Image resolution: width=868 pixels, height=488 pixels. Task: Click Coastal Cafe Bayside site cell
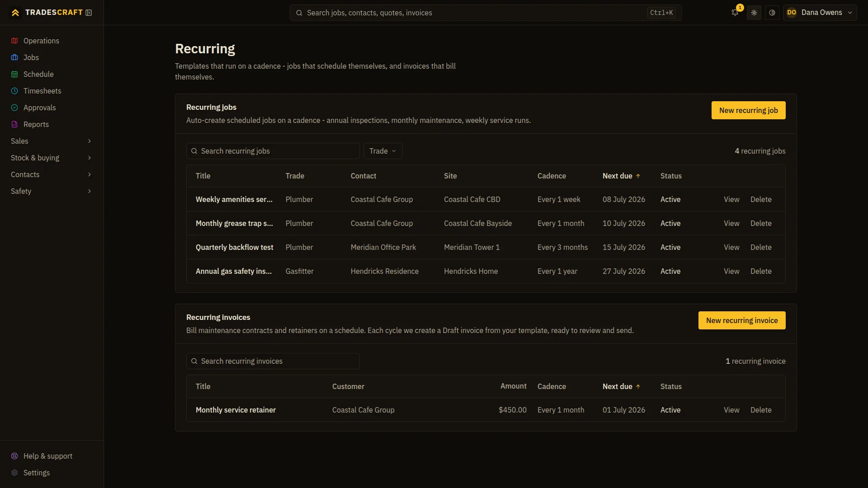coord(478,223)
